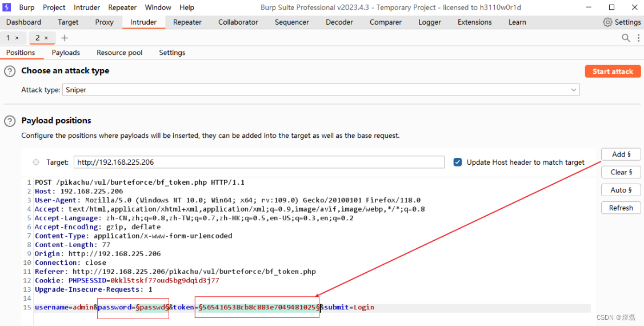Switch to the Target tab

[x=68, y=22]
